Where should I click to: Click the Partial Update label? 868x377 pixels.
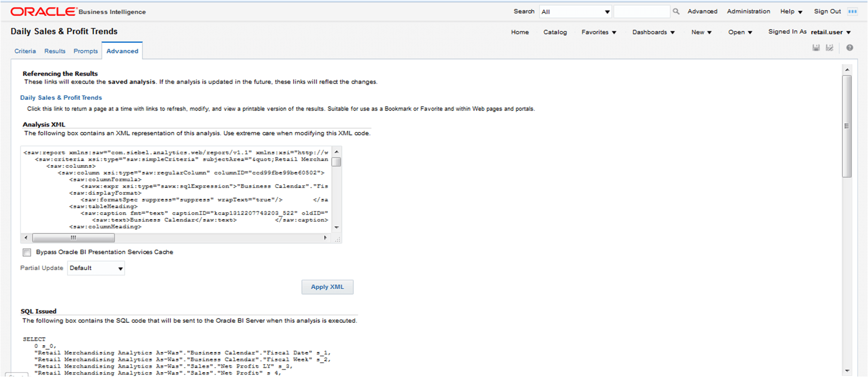click(42, 268)
